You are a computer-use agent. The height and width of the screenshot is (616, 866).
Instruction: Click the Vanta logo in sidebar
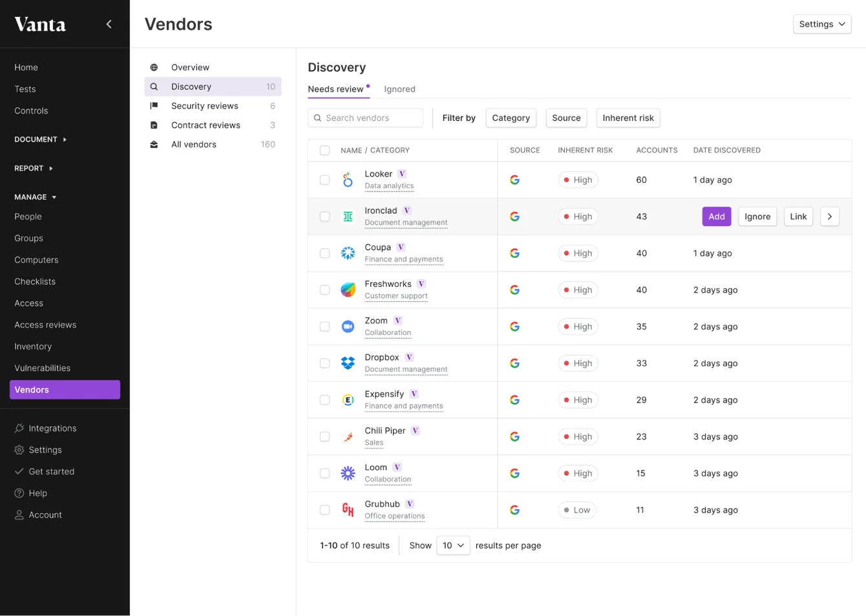[x=40, y=25]
